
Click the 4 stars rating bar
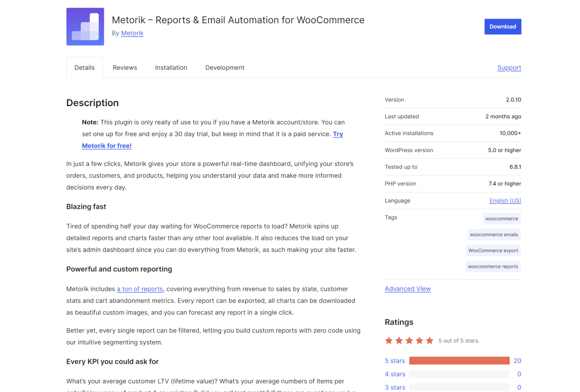[x=459, y=374]
